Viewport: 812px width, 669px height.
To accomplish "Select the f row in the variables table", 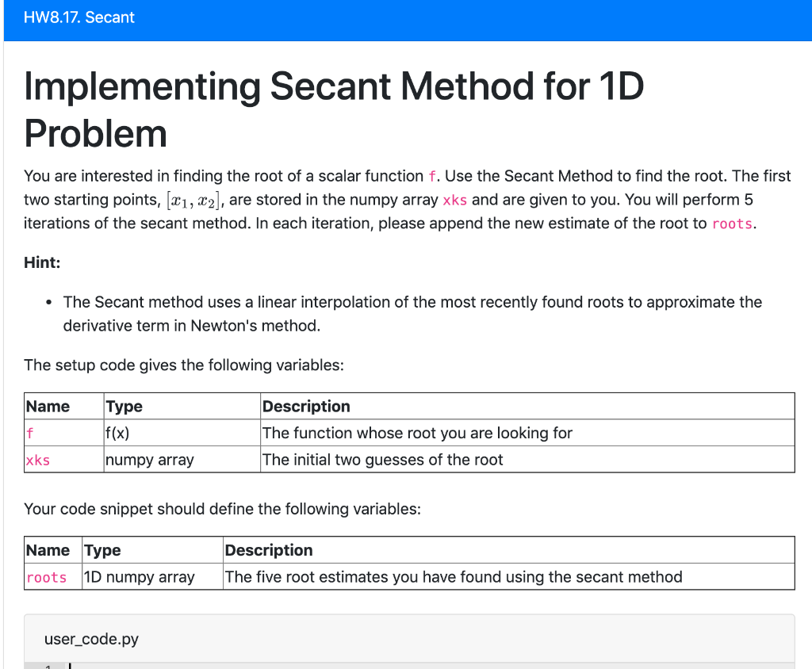I will [30, 434].
